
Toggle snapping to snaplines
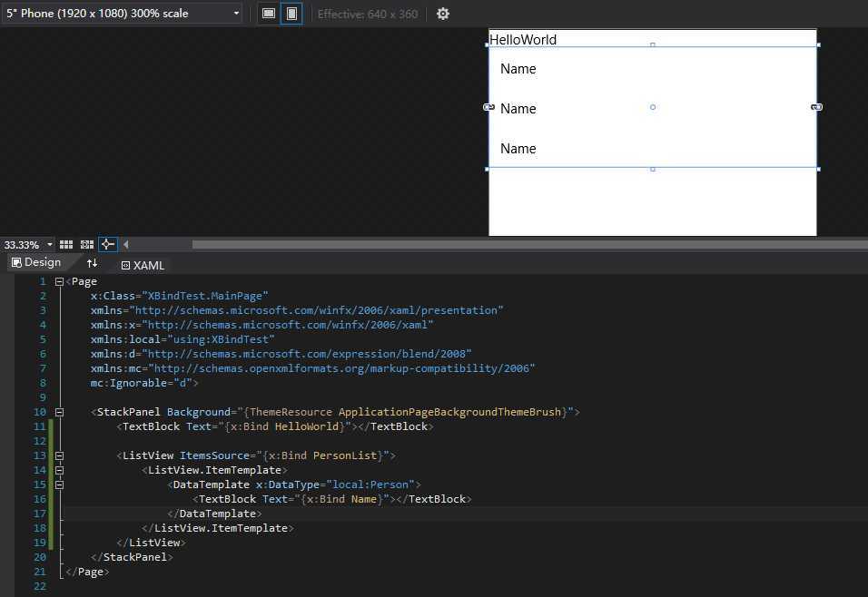point(107,244)
